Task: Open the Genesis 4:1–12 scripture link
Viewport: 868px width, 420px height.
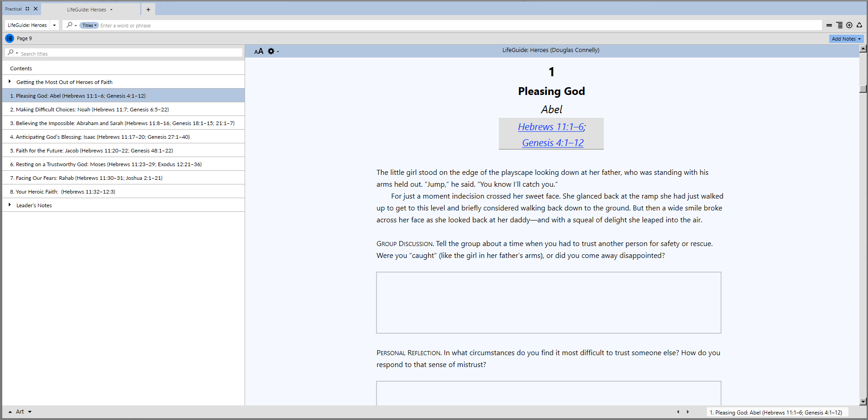Action: [x=553, y=143]
